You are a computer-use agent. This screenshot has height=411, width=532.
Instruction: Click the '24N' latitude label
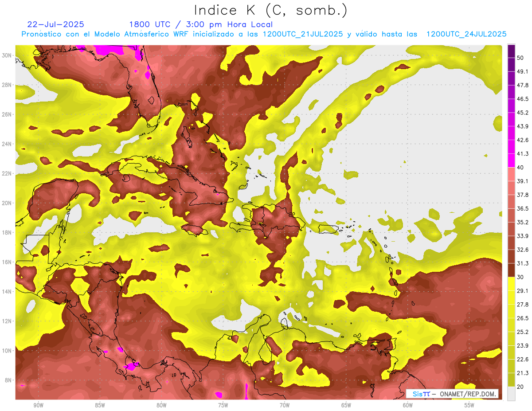(x=8, y=144)
